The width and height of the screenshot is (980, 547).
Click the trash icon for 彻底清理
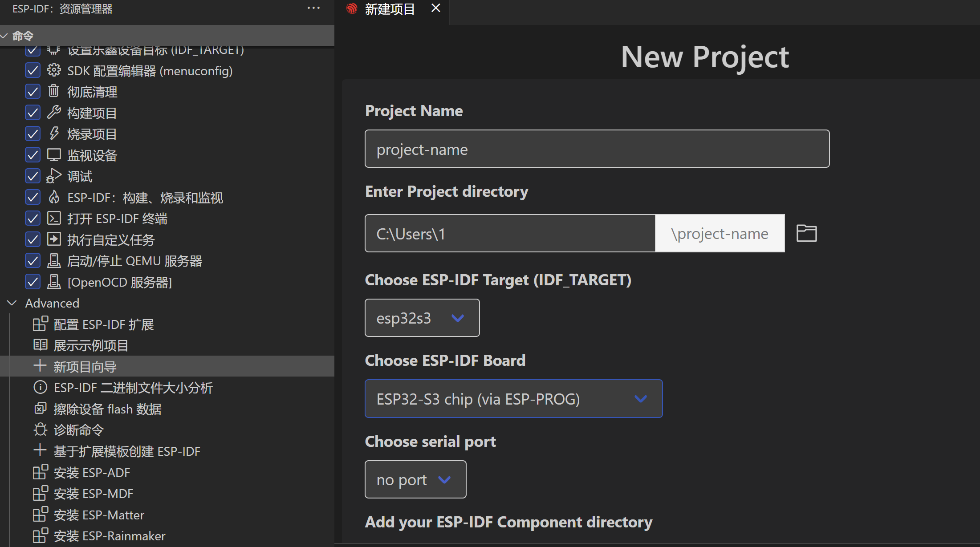coord(53,91)
